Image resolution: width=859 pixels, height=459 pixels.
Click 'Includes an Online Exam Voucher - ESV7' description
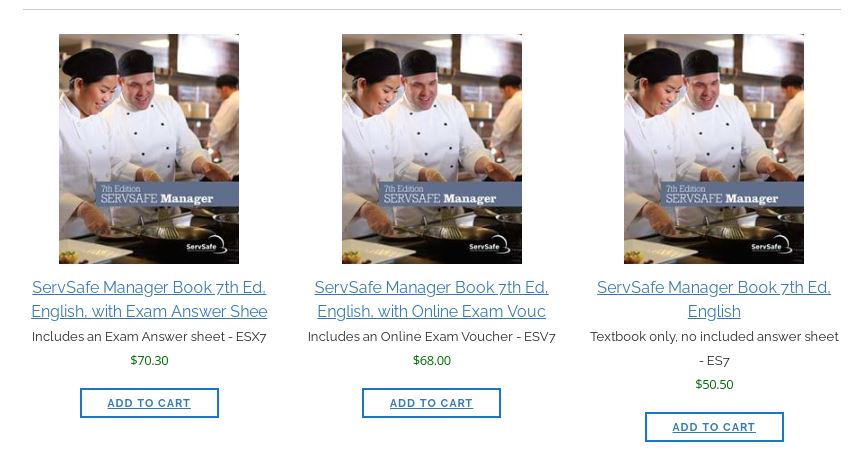(x=431, y=337)
